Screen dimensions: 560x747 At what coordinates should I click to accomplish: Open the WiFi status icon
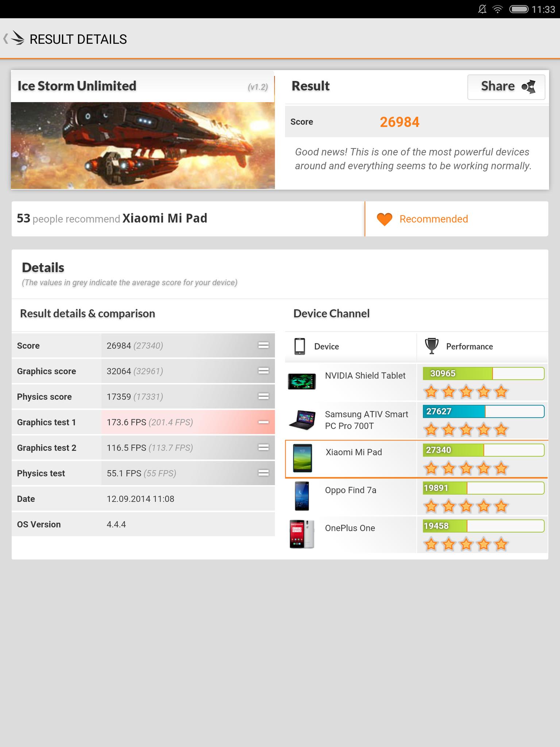point(498,9)
